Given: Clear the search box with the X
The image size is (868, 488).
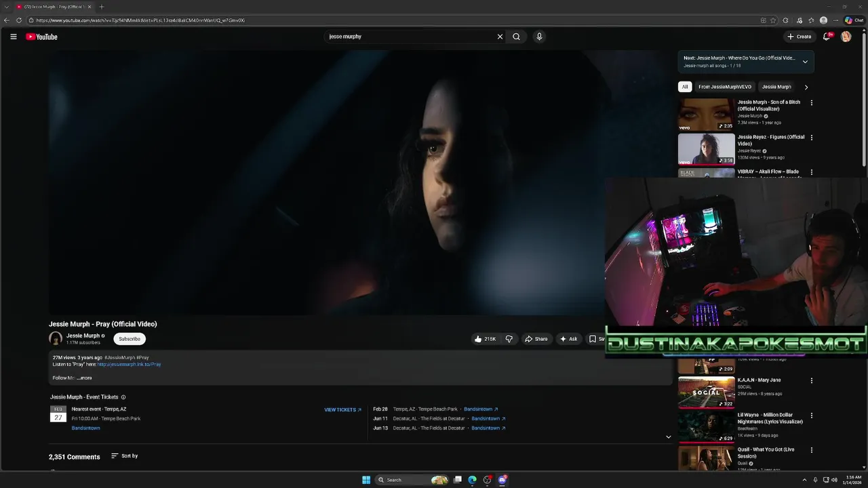Looking at the screenshot, I should tap(500, 37).
